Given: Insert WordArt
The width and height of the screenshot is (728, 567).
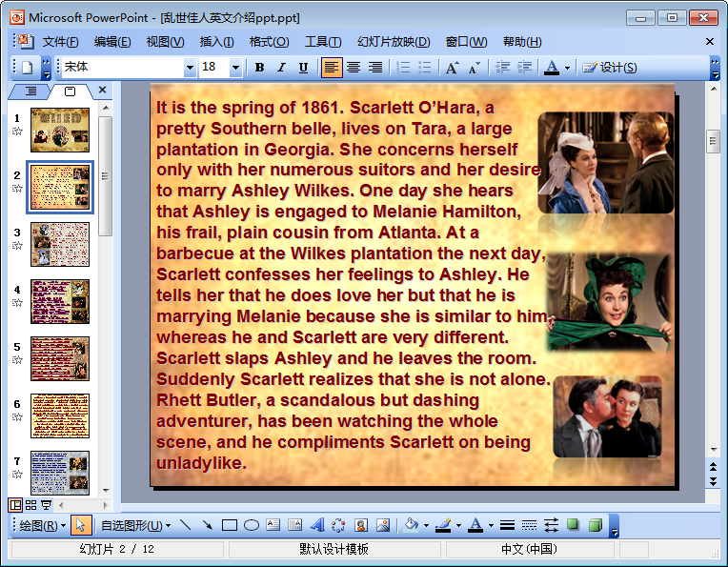Looking at the screenshot, I should 317,526.
